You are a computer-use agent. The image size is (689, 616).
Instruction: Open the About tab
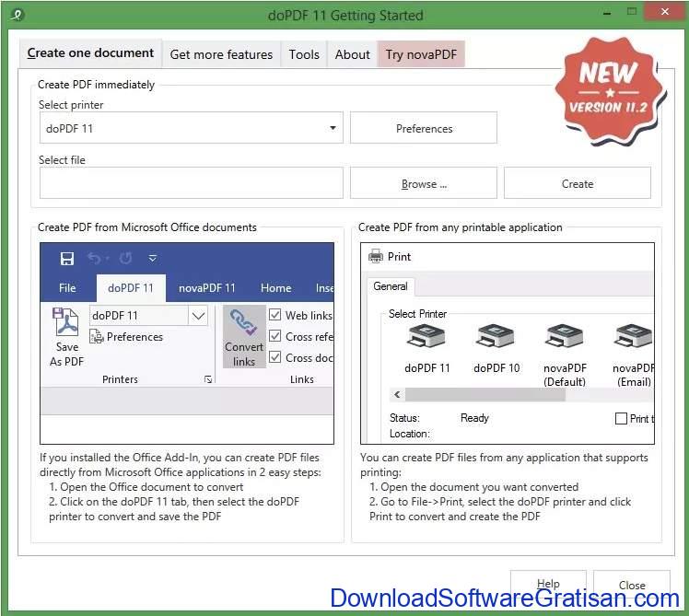point(352,54)
